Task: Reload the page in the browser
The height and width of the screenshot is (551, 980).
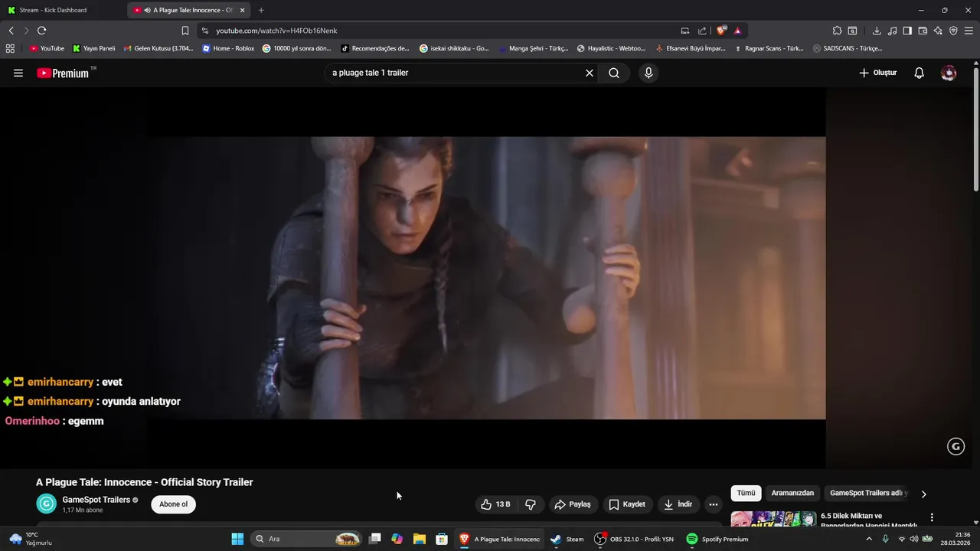Action: (x=42, y=31)
